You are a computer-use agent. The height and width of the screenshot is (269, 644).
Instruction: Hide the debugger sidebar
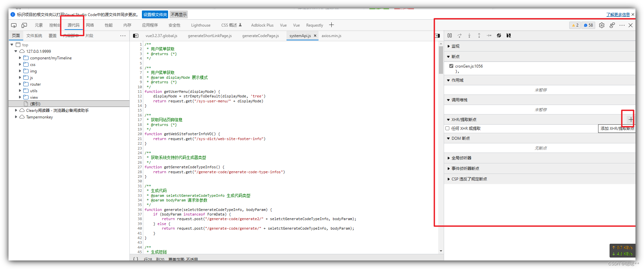(x=437, y=36)
